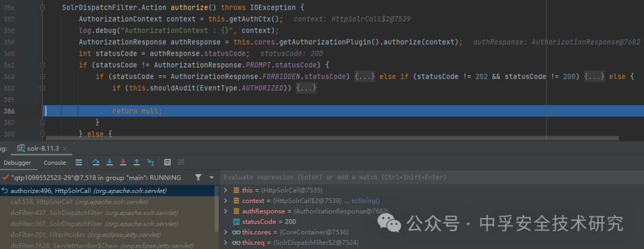Expand the this.cores watch node
The image size is (644, 249).
pyautogui.click(x=225, y=232)
